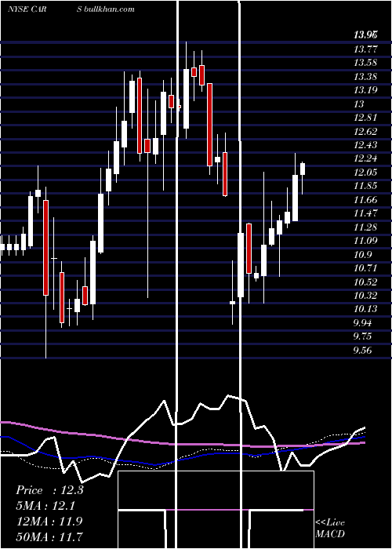Click the 12.81 price axis label
The height and width of the screenshot is (549, 392).
365,118
